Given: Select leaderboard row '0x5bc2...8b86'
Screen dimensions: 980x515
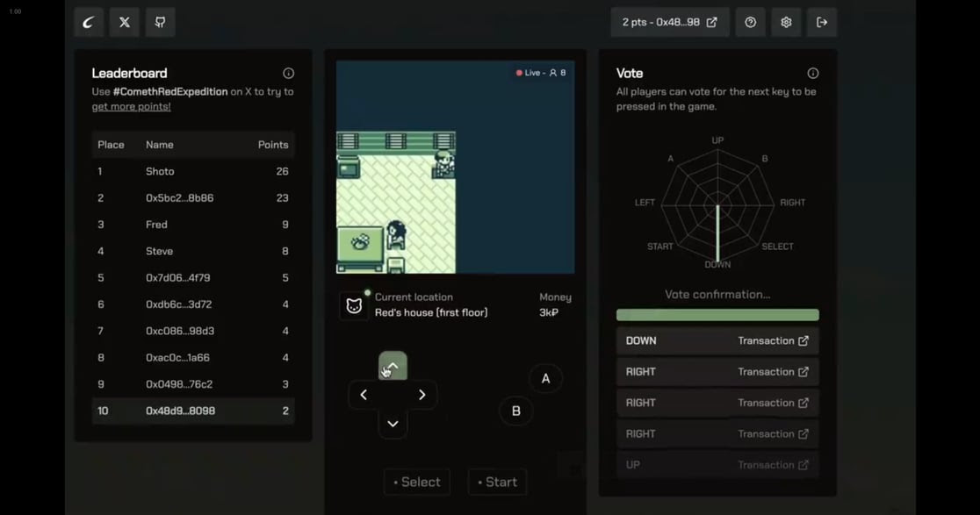Looking at the screenshot, I should tap(193, 198).
